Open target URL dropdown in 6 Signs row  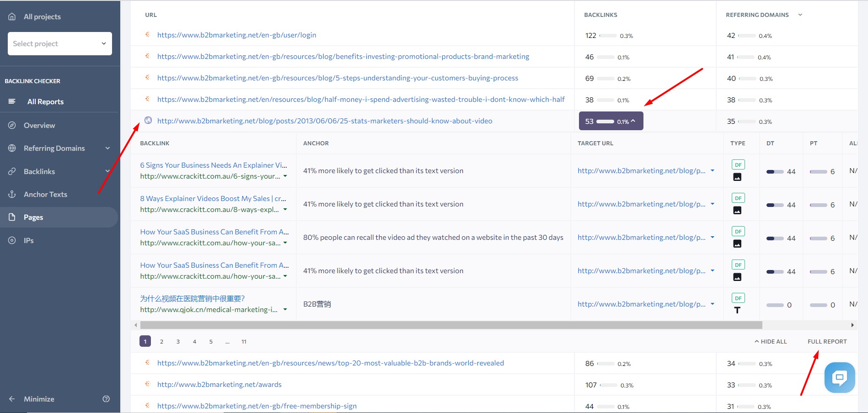coord(713,171)
